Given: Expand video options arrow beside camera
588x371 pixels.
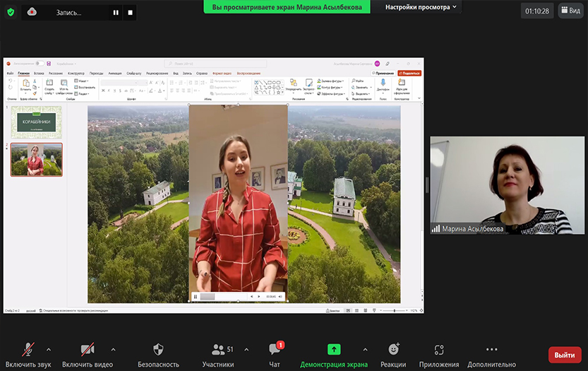Looking at the screenshot, I should [113, 349].
